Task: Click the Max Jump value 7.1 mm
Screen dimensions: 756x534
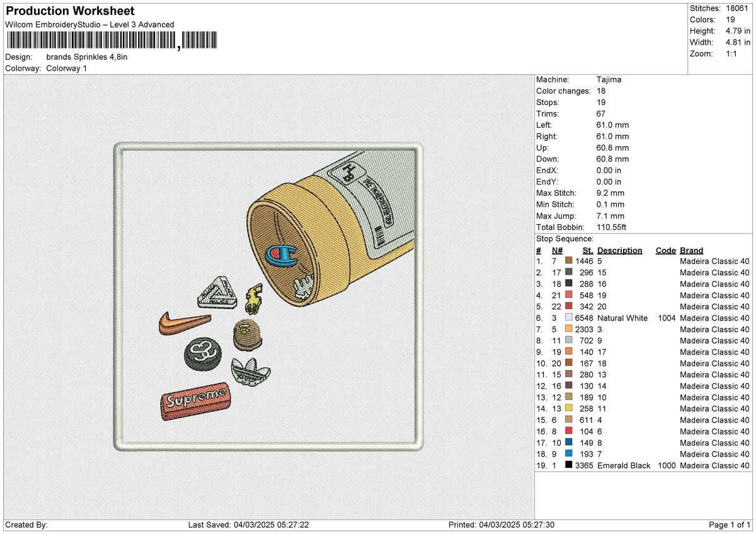Action: 610,216
